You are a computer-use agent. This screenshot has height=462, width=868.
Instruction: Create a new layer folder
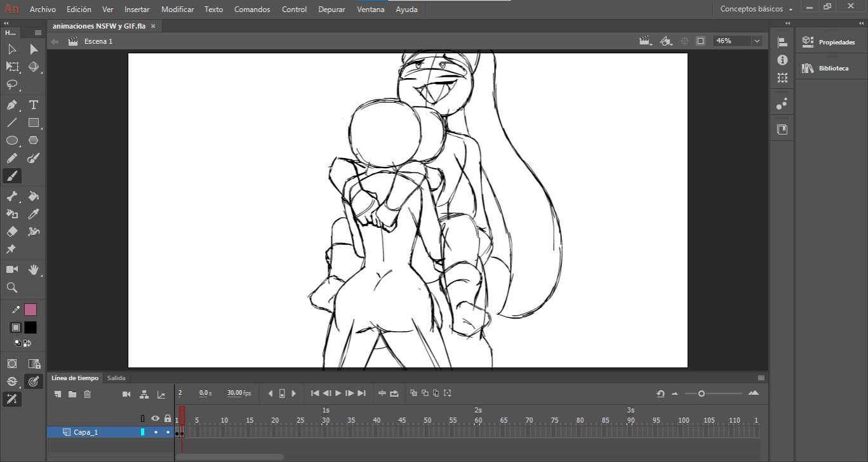pos(72,394)
